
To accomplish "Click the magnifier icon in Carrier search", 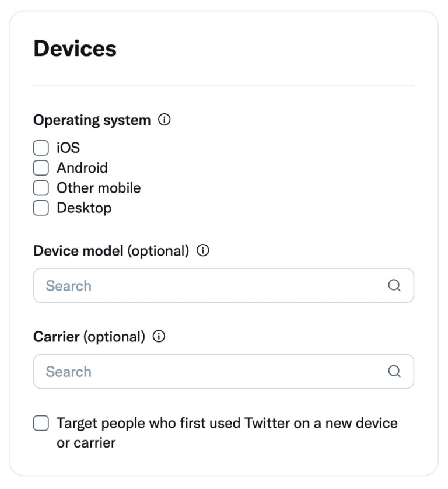I will 395,371.
